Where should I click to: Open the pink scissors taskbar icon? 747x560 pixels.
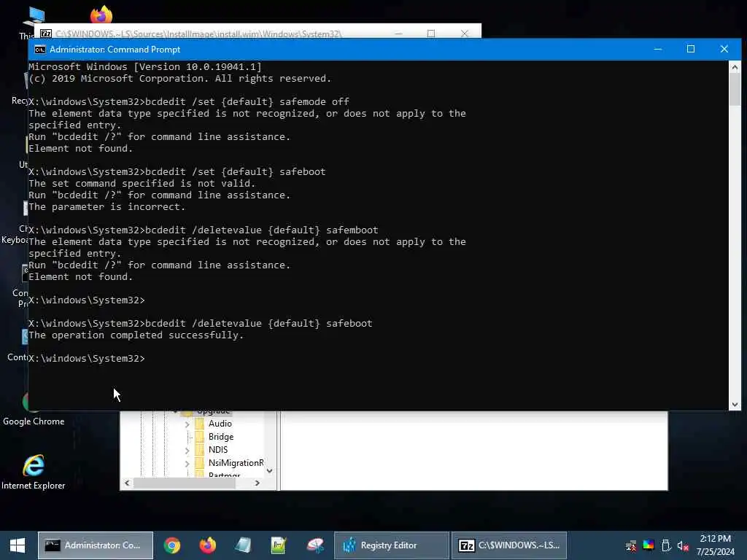(x=315, y=545)
